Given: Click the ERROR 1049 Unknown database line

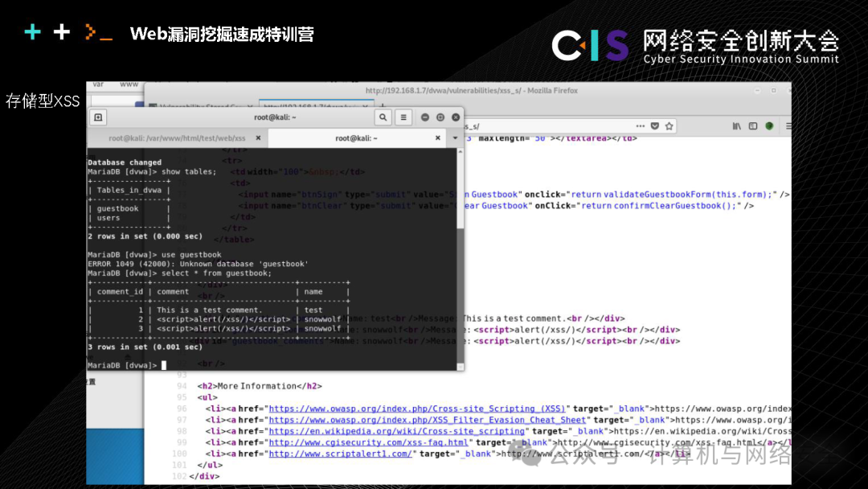Looking at the screenshot, I should (198, 264).
